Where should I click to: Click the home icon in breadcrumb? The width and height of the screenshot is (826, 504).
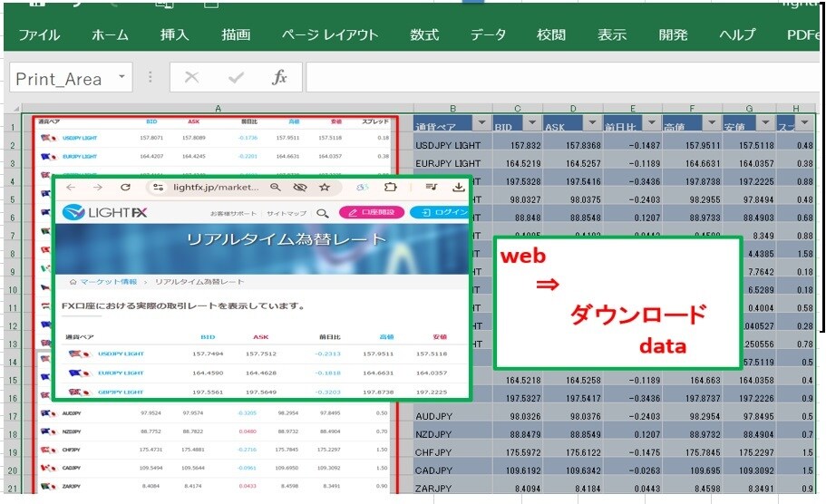coord(73,282)
